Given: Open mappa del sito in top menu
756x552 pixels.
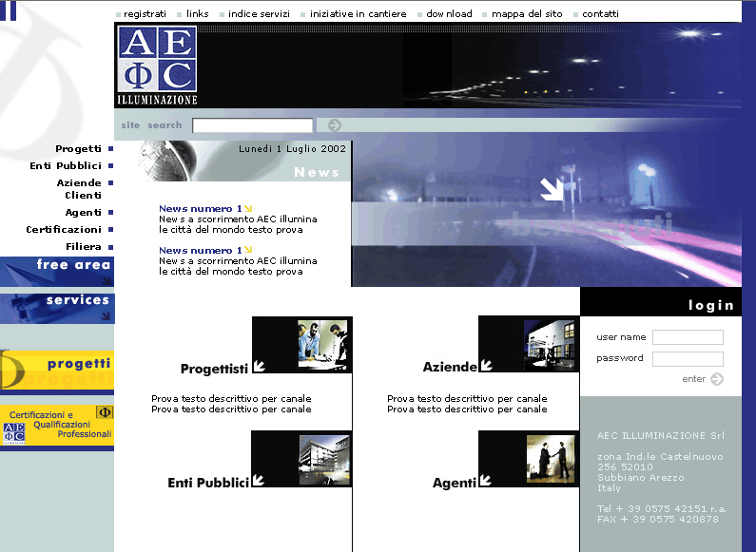Looking at the screenshot, I should pos(527,14).
